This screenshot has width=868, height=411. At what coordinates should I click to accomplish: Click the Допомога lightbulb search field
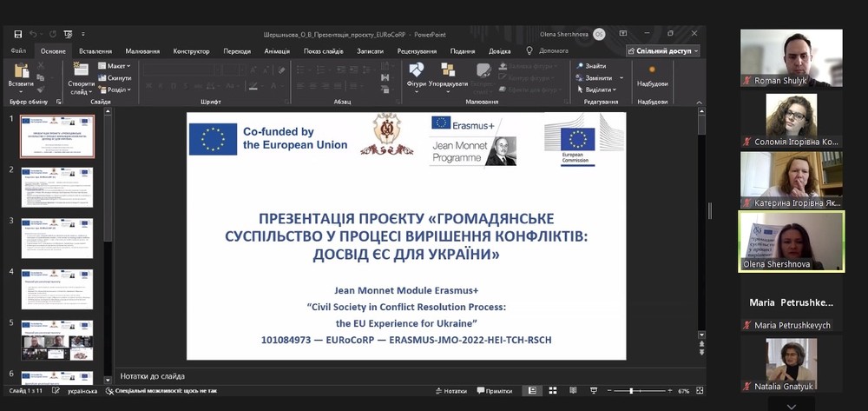pyautogui.click(x=547, y=51)
